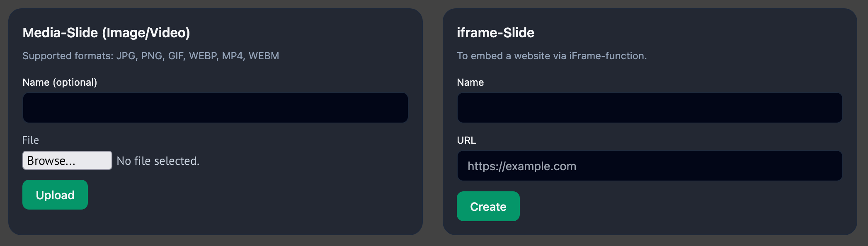Click the word "MP4" in supported formats
The width and height of the screenshot is (868, 246).
pyautogui.click(x=233, y=56)
